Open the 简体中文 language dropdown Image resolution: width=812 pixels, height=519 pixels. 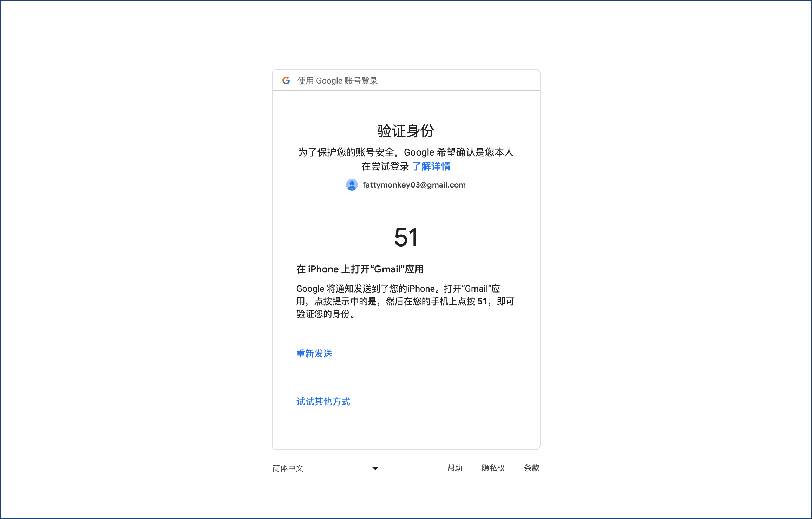tap(325, 468)
